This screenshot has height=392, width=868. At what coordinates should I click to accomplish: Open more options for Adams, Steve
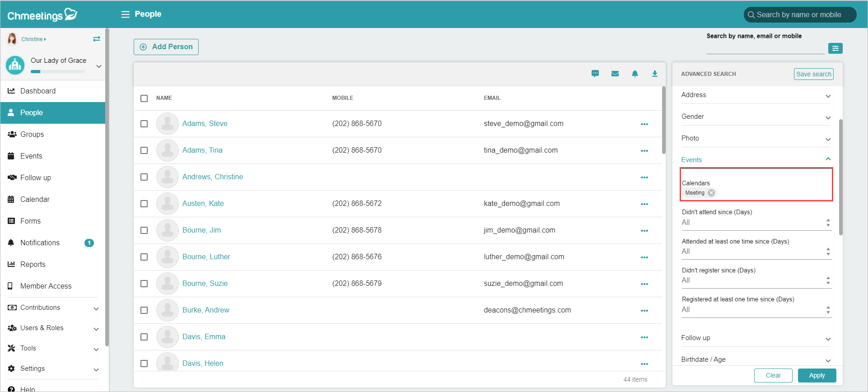pos(644,124)
